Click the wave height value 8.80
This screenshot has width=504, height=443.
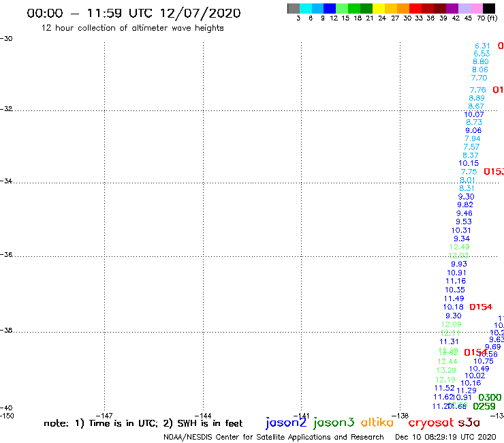481,61
